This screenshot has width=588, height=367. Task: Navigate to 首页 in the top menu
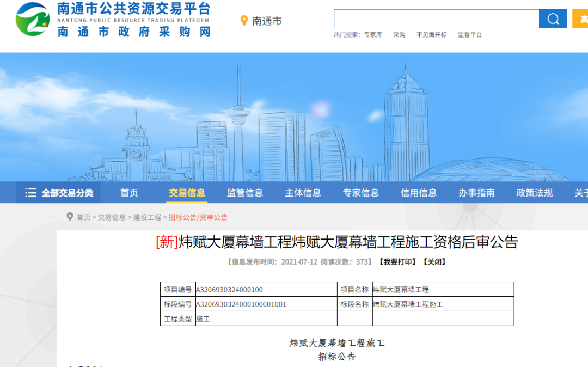tap(128, 192)
